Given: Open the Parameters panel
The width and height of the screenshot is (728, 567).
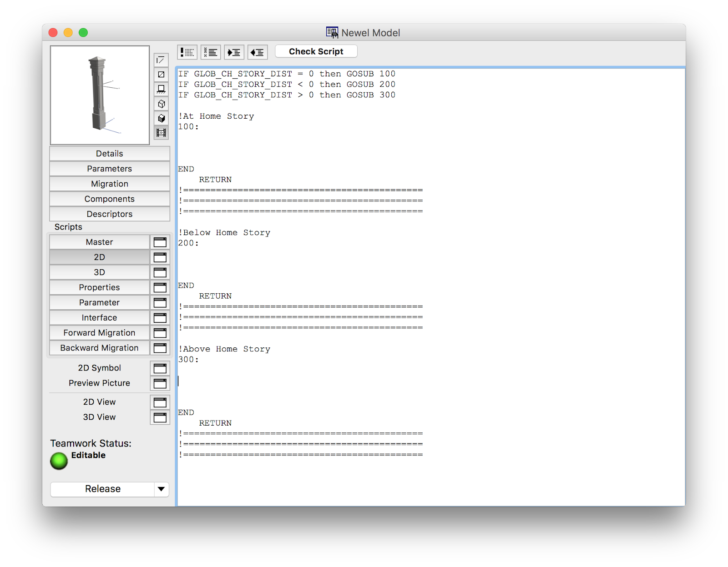Looking at the screenshot, I should (110, 169).
